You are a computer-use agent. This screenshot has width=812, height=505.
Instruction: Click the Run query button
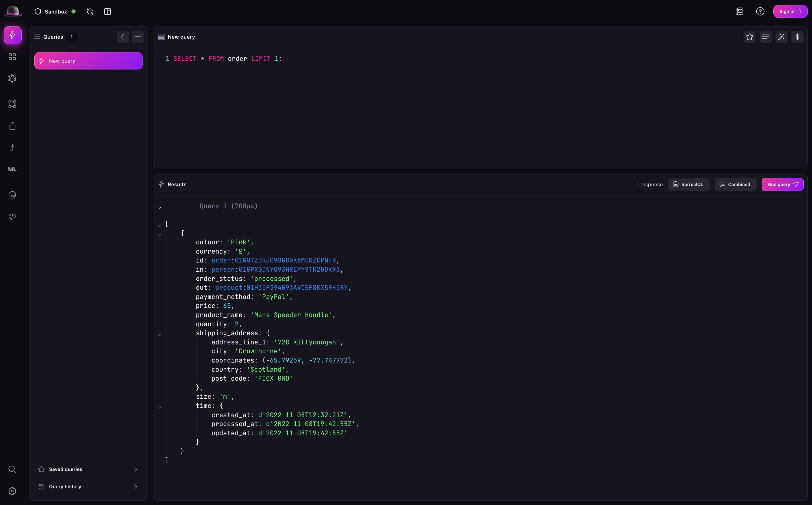coord(782,184)
